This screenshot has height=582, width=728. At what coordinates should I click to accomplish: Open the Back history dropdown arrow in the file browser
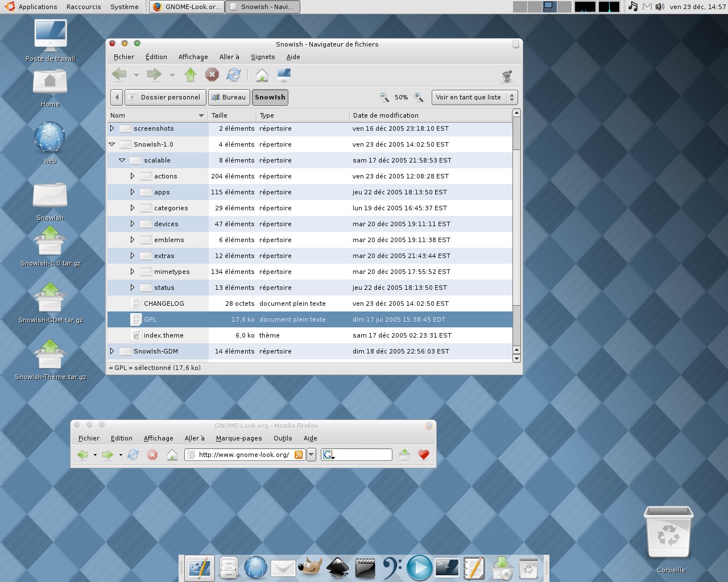tap(136, 75)
